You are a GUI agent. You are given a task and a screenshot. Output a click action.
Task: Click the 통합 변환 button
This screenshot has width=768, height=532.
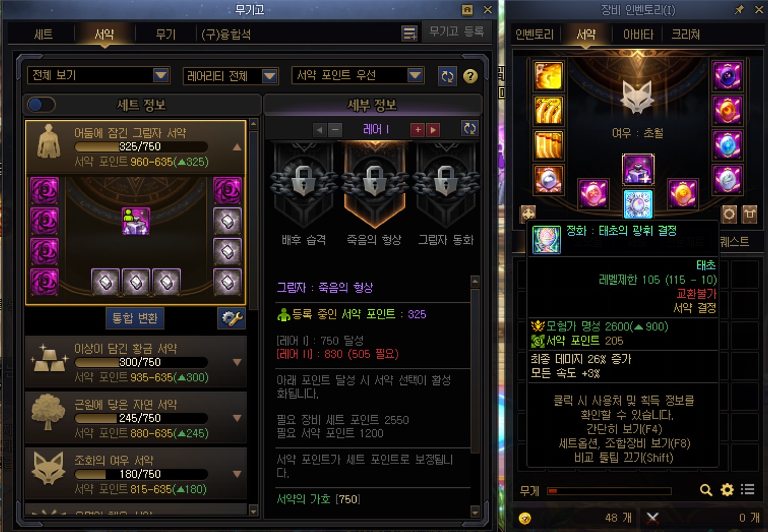[x=135, y=318]
